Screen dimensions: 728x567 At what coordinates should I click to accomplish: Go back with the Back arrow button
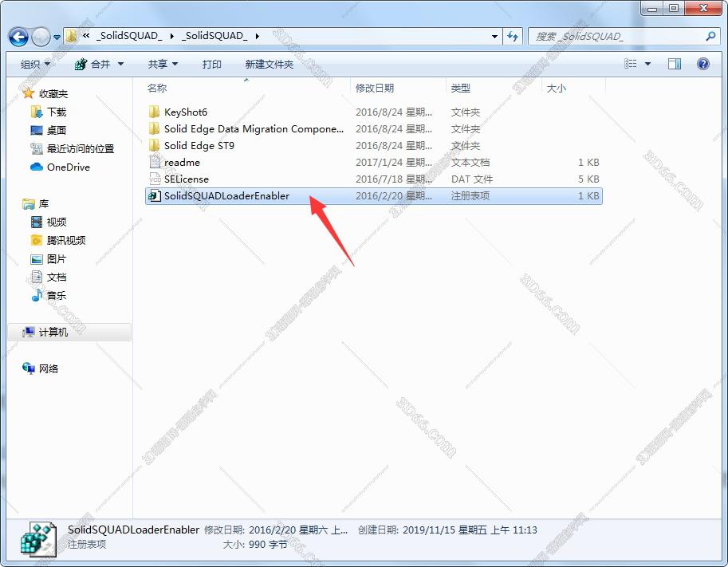(x=18, y=37)
